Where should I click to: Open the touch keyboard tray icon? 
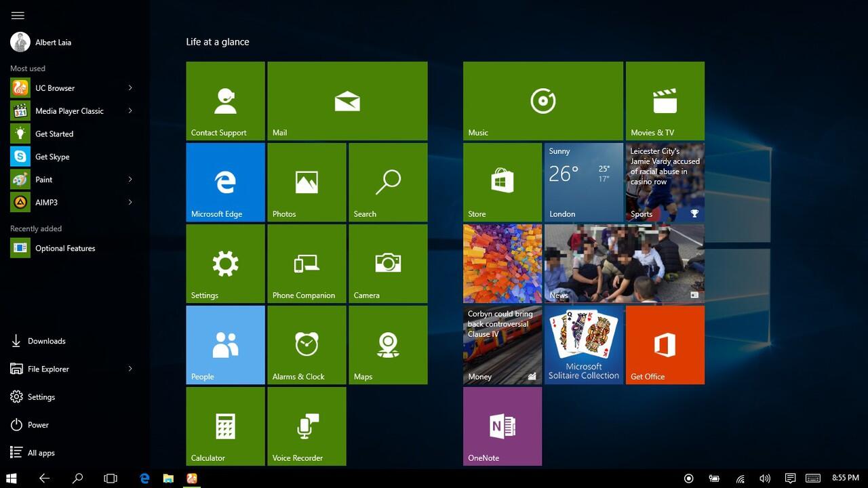813,478
